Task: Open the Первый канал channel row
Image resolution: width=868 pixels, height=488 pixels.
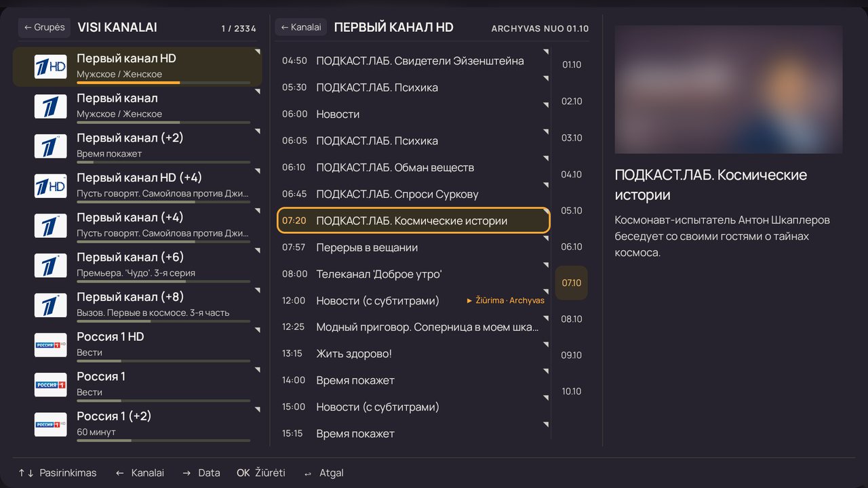Action: pyautogui.click(x=137, y=106)
